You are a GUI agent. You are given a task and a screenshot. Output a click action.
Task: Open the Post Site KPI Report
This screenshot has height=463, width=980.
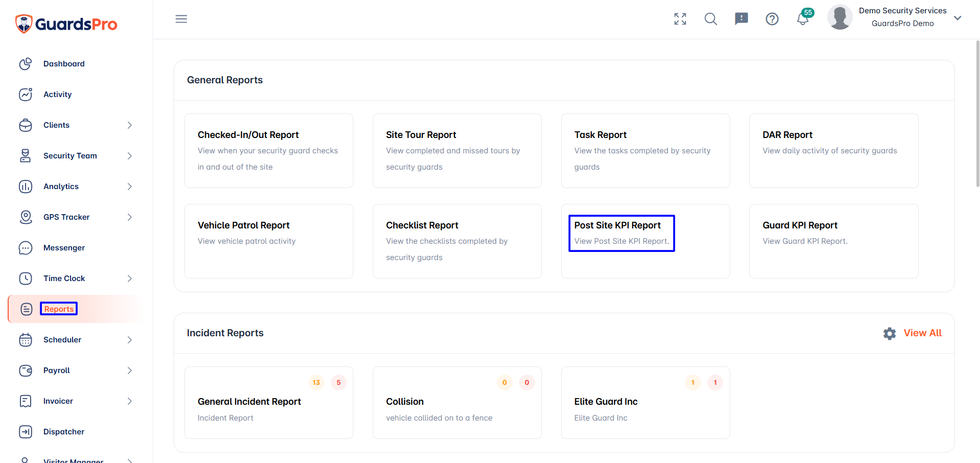646,241
